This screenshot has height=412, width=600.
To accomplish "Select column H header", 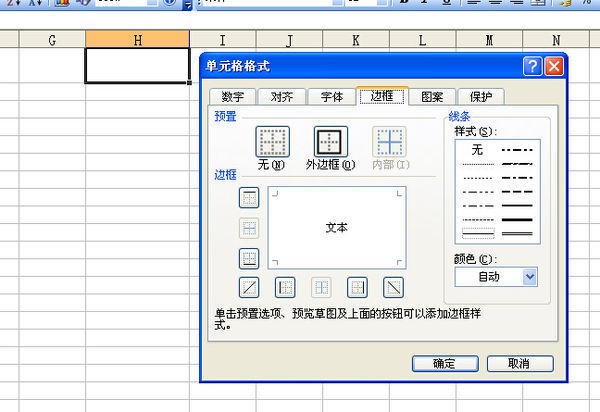I will 137,40.
